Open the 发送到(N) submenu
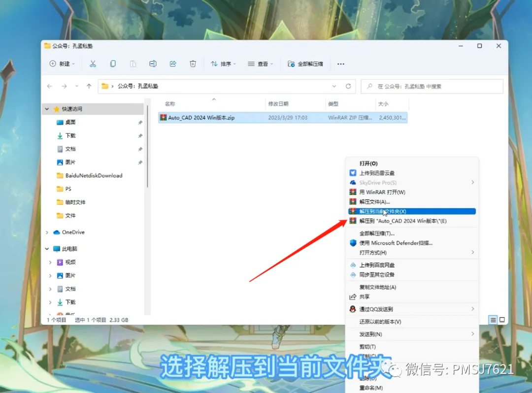Viewport: 532px width, 393px height. tap(412, 334)
